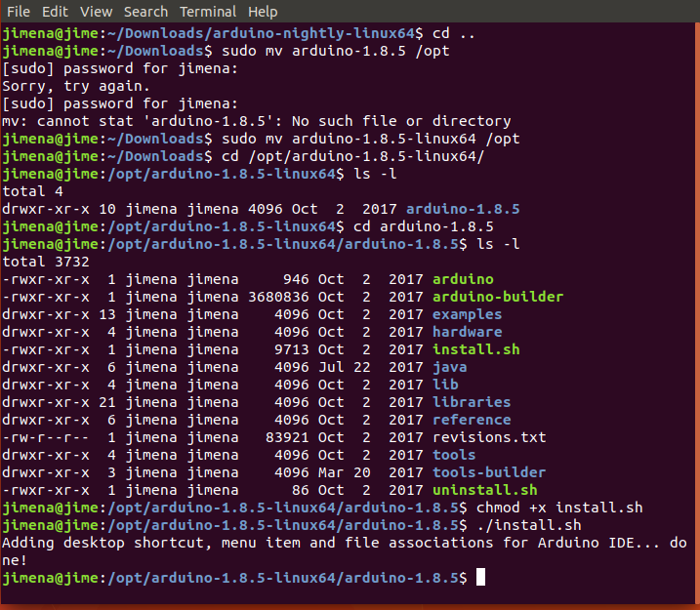Click the 'cd arduino-1.8.5' command
This screenshot has width=700, height=610.
coord(423,226)
